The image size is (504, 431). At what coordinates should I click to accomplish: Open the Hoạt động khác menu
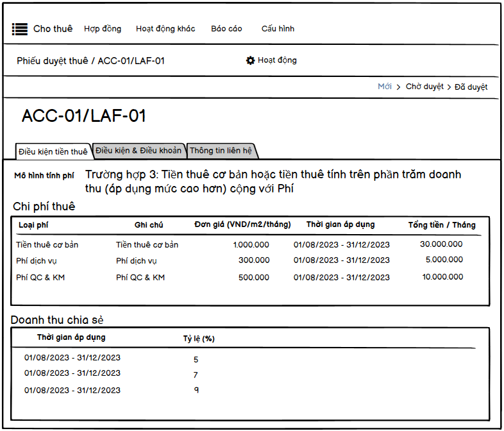[165, 29]
